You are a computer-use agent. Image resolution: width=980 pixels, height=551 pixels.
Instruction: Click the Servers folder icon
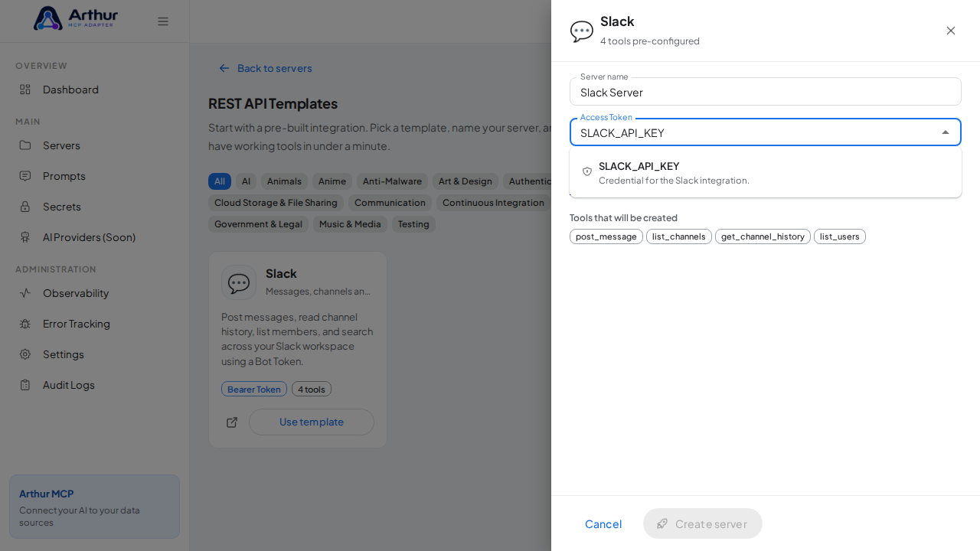pos(25,145)
